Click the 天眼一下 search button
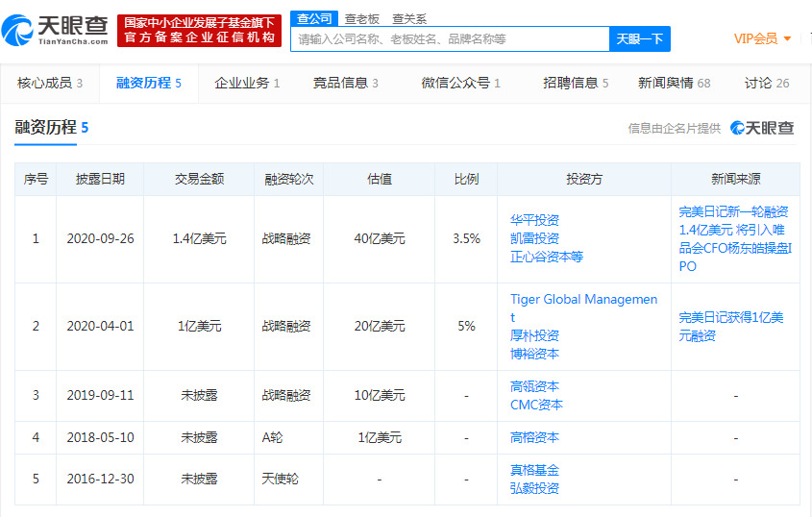The height and width of the screenshot is (517, 812). click(x=640, y=38)
